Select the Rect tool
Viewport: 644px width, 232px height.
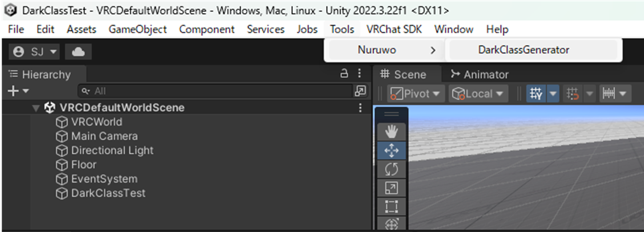392,207
